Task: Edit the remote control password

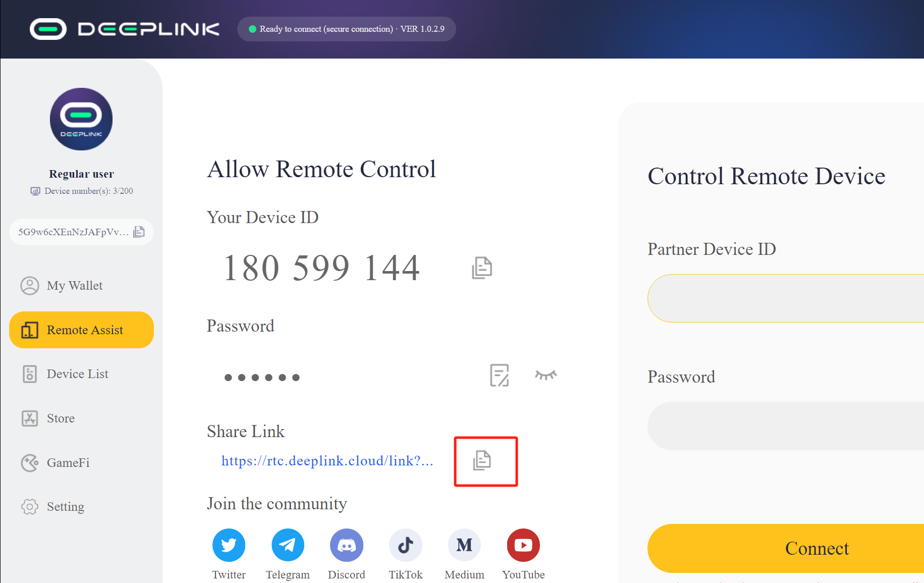Action: tap(499, 376)
